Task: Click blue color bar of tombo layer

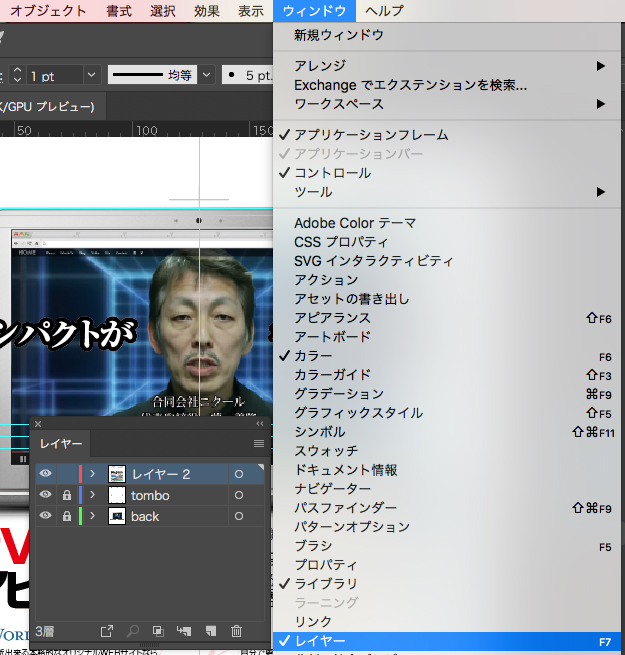Action: click(x=80, y=495)
